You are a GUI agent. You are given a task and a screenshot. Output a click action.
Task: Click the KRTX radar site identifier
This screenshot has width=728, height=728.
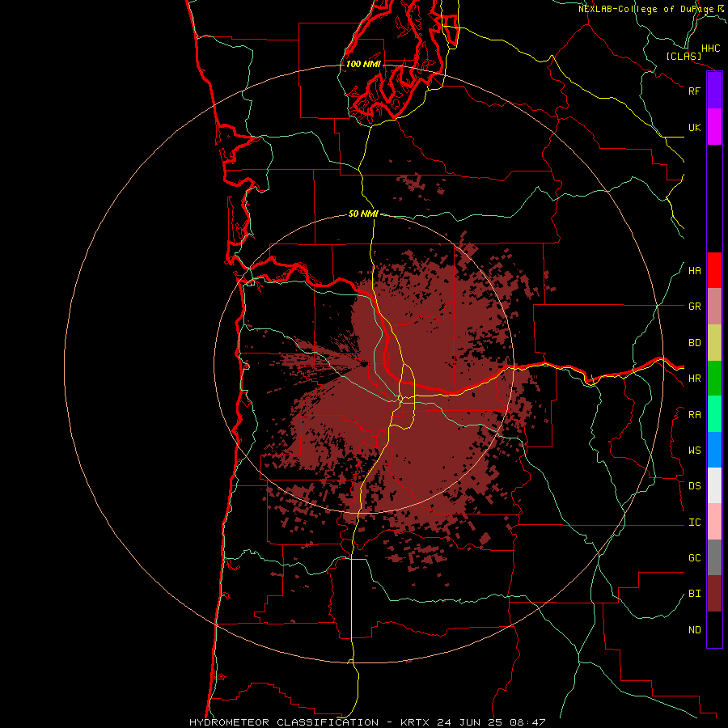[415, 722]
